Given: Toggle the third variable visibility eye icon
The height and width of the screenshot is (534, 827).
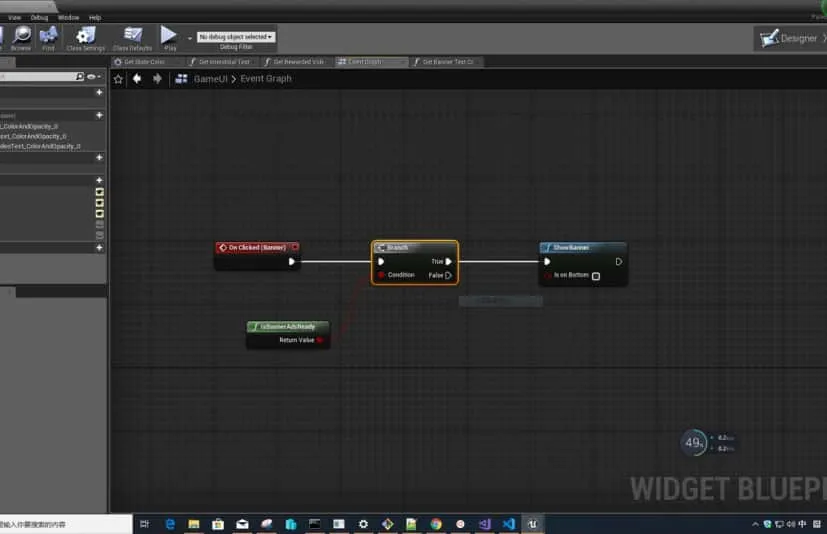Looking at the screenshot, I should pyautogui.click(x=99, y=214).
